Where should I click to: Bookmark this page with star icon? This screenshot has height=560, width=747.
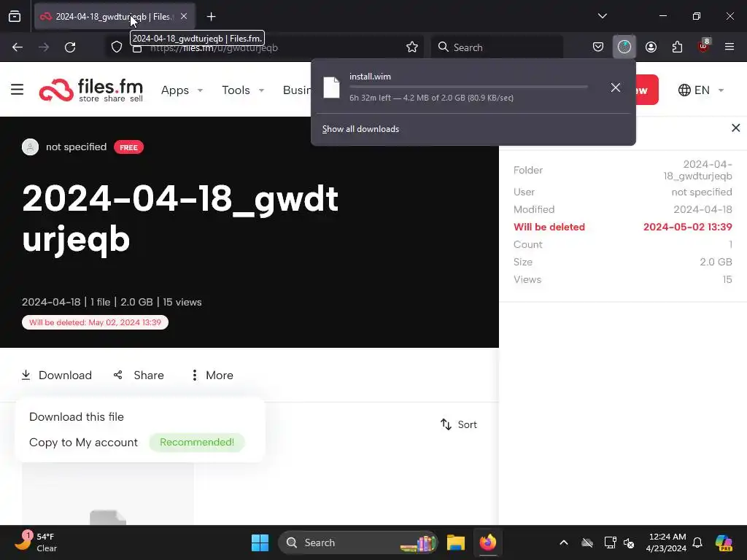[x=412, y=47]
